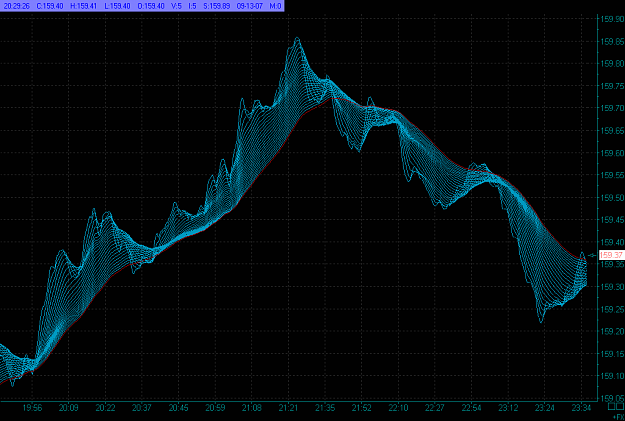
Task: Click the 159.45 price axis label
Action: tap(612, 220)
